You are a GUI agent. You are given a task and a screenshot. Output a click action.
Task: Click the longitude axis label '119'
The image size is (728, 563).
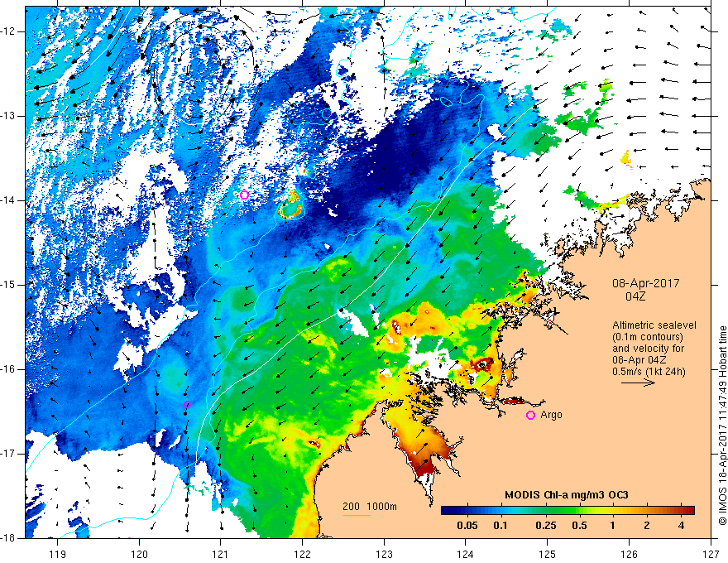(x=58, y=554)
